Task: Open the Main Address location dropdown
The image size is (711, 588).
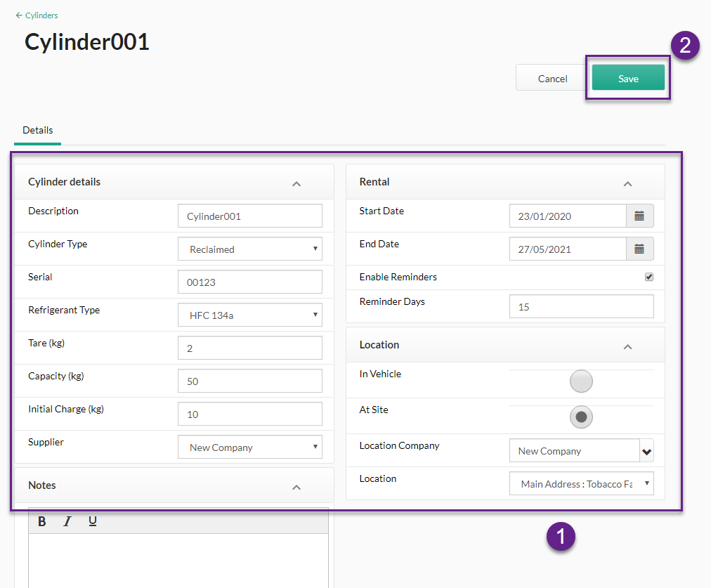Action: 581,484
